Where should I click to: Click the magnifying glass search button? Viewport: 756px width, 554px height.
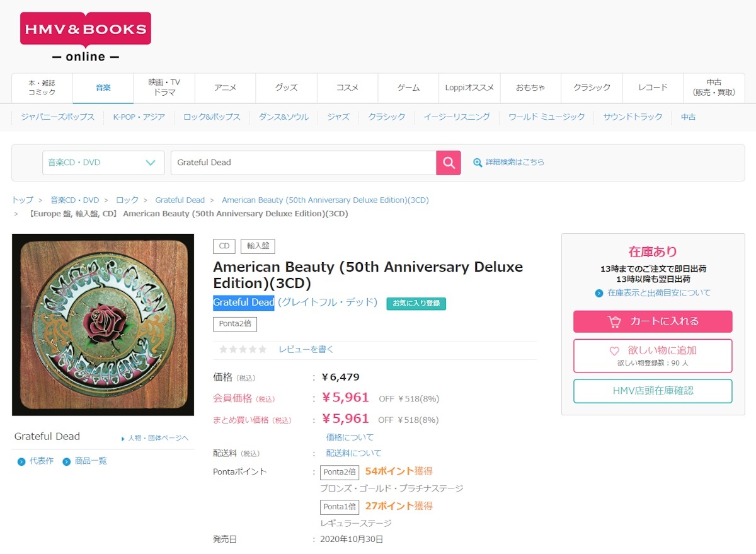pyautogui.click(x=449, y=163)
